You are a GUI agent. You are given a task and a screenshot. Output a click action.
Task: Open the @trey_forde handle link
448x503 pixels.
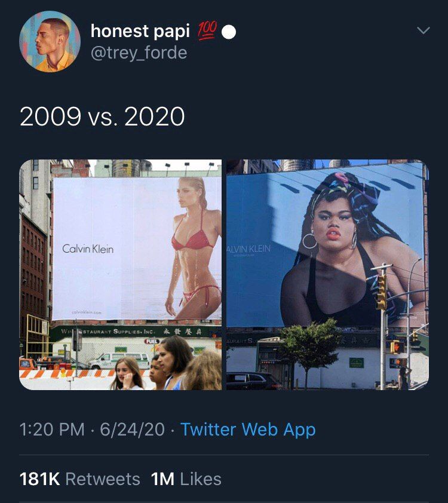[x=139, y=53]
